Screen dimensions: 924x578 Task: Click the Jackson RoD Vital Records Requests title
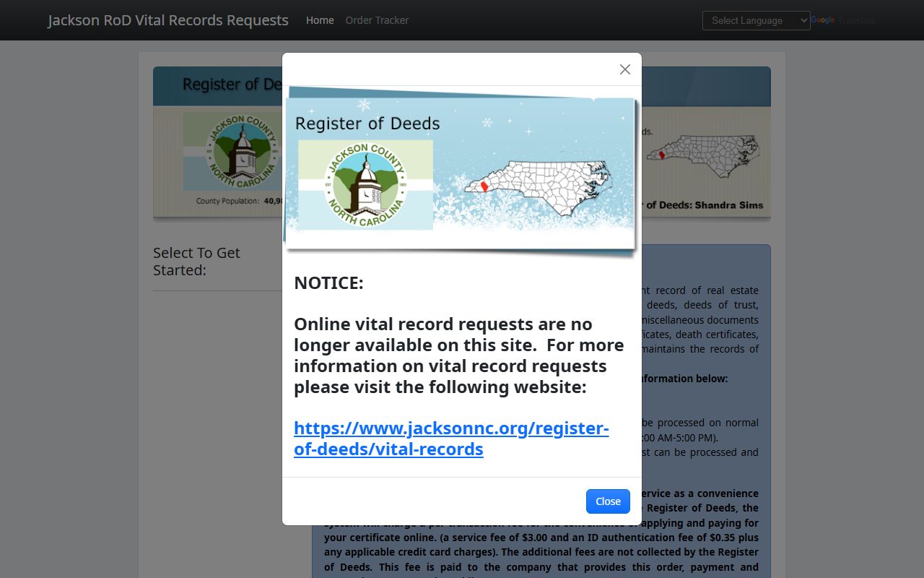pyautogui.click(x=168, y=20)
